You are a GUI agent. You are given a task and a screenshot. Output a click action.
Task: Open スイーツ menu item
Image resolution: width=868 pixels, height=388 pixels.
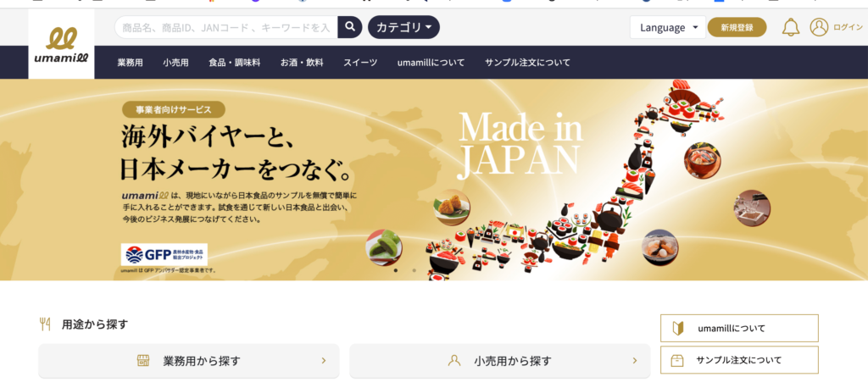[360, 63]
